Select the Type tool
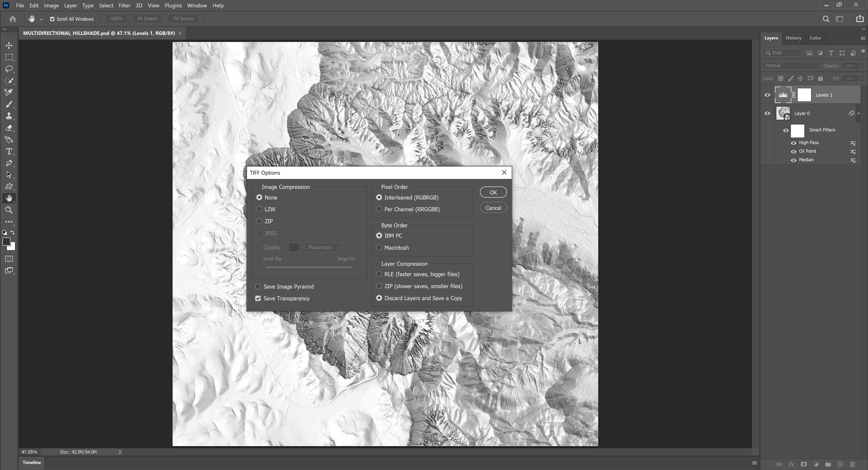This screenshot has height=470, width=868. [9, 151]
